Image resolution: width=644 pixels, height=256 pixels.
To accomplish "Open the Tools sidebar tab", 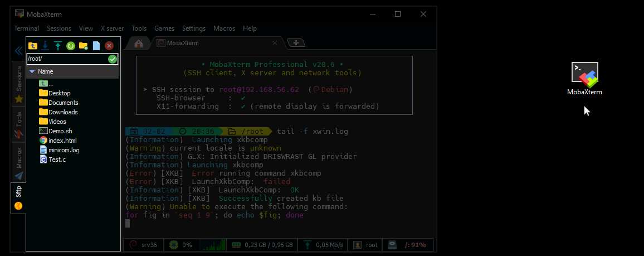I will (19, 124).
